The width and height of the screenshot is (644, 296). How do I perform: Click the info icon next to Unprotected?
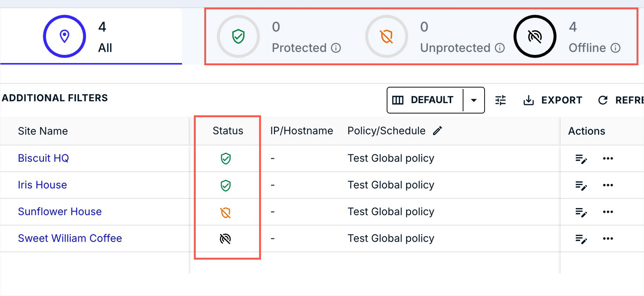point(500,48)
